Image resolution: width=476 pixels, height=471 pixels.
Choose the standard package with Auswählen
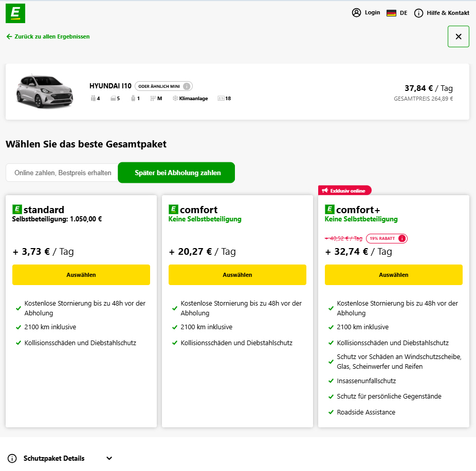click(81, 275)
